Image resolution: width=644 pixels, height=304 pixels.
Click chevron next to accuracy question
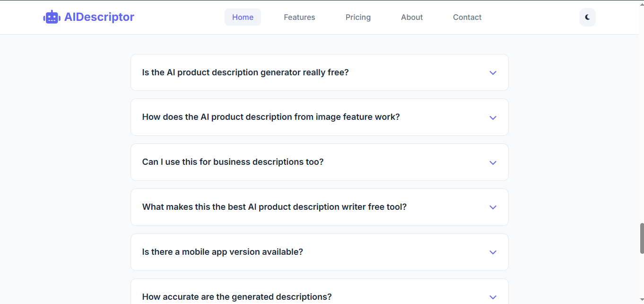point(493,297)
